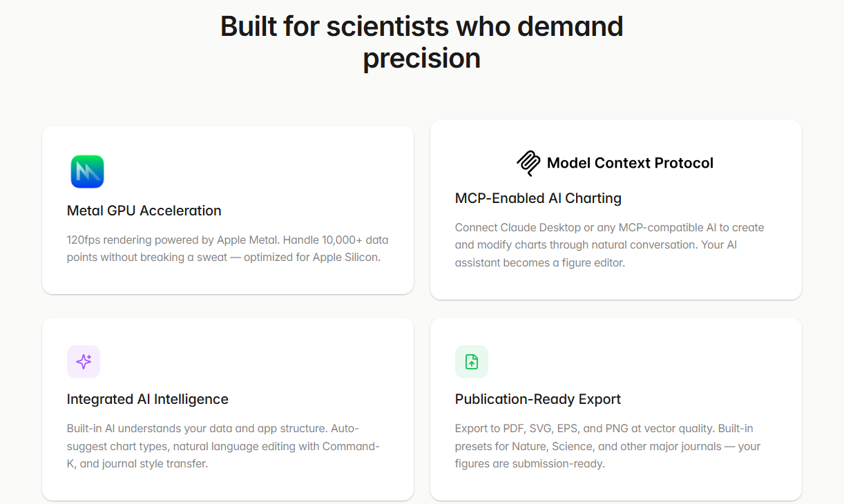Click the Model Context Protocol logo text
Image resolution: width=844 pixels, height=504 pixels.
(630, 164)
